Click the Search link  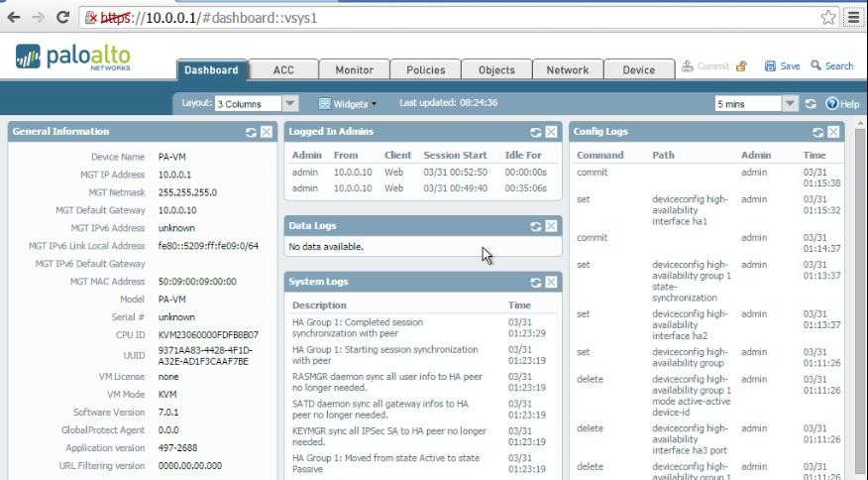[x=831, y=66]
